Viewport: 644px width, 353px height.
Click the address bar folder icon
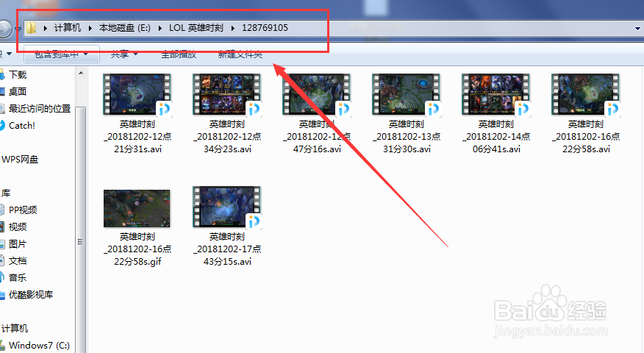click(31, 28)
